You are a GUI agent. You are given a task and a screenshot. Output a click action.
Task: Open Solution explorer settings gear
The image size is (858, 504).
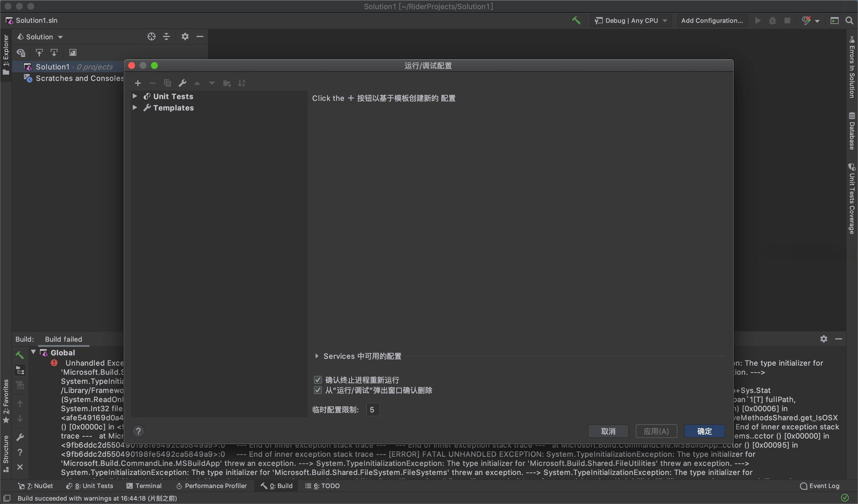[x=185, y=36]
